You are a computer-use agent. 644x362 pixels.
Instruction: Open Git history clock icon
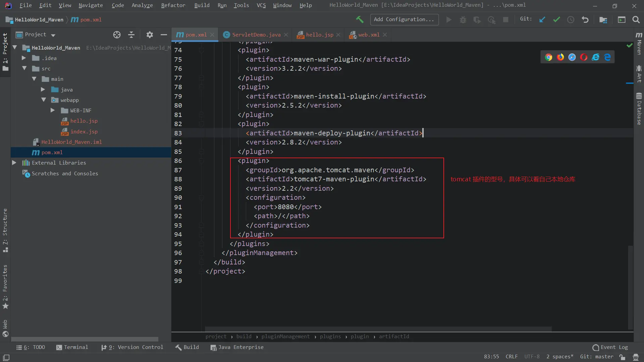[571, 20]
